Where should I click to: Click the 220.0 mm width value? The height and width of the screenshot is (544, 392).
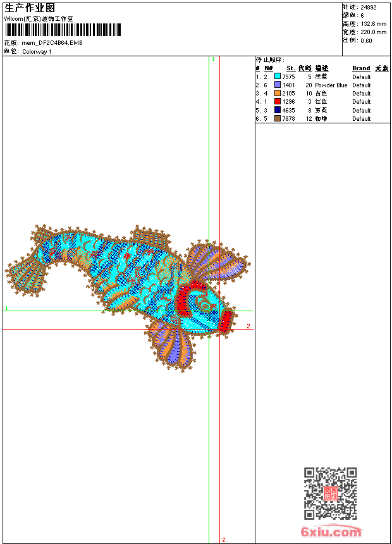(x=373, y=32)
